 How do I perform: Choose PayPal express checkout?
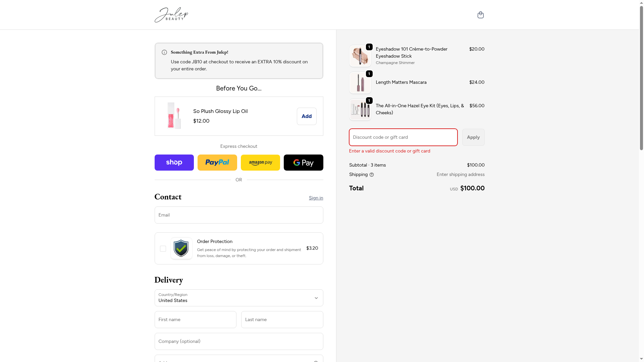coord(217,163)
